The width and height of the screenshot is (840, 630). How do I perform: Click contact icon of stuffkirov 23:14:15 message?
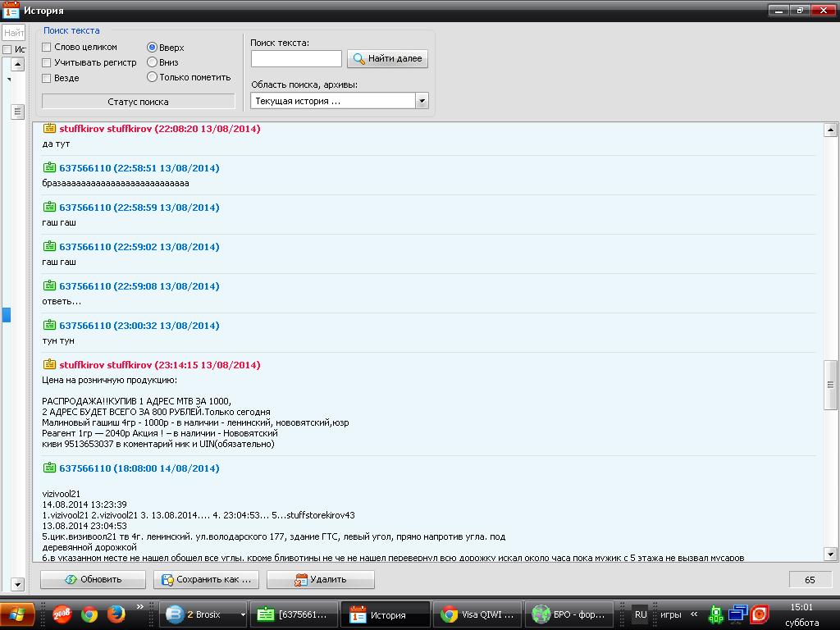click(49, 364)
